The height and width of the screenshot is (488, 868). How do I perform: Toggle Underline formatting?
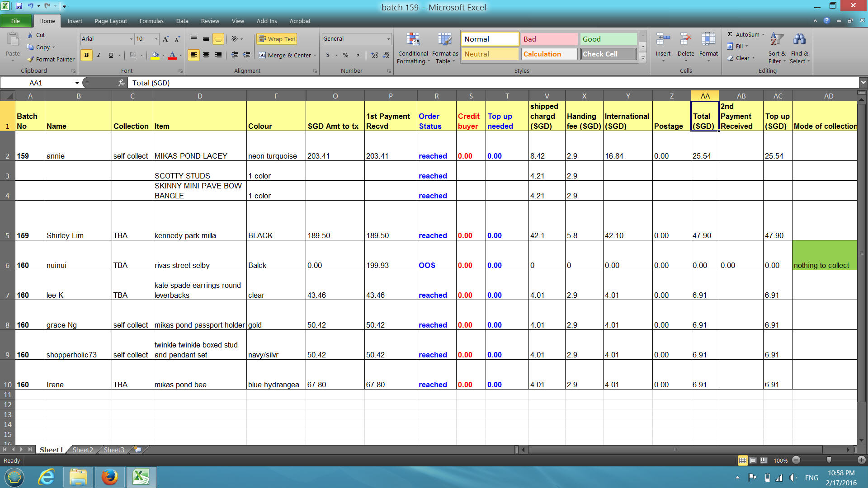(x=111, y=55)
